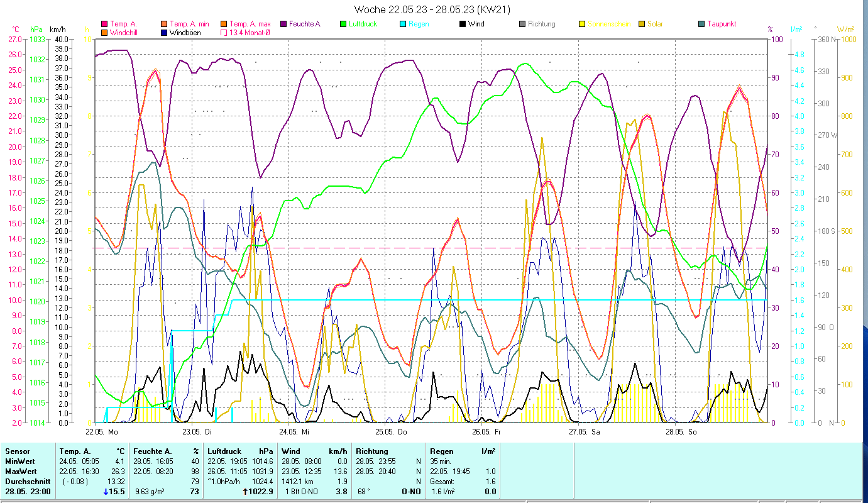Click the maximum pressure value "1031.9"

(x=262, y=472)
